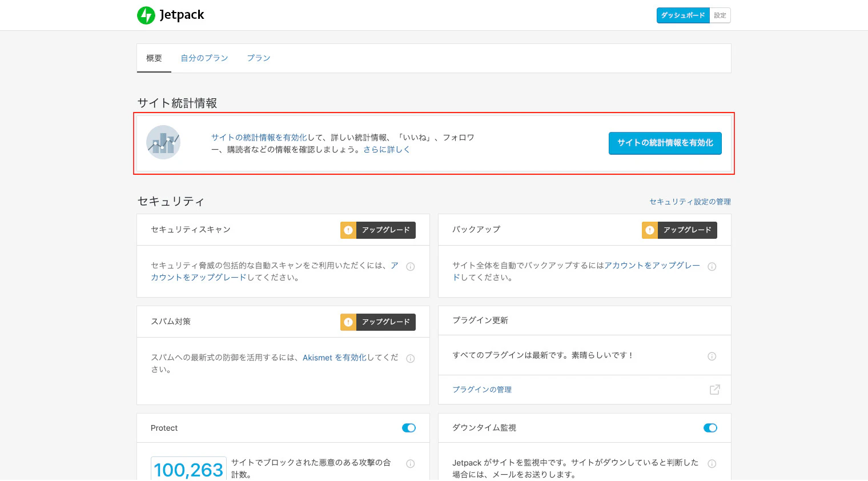
Task: Click info icon in ダウンタイム監視 card
Action: [712, 464]
